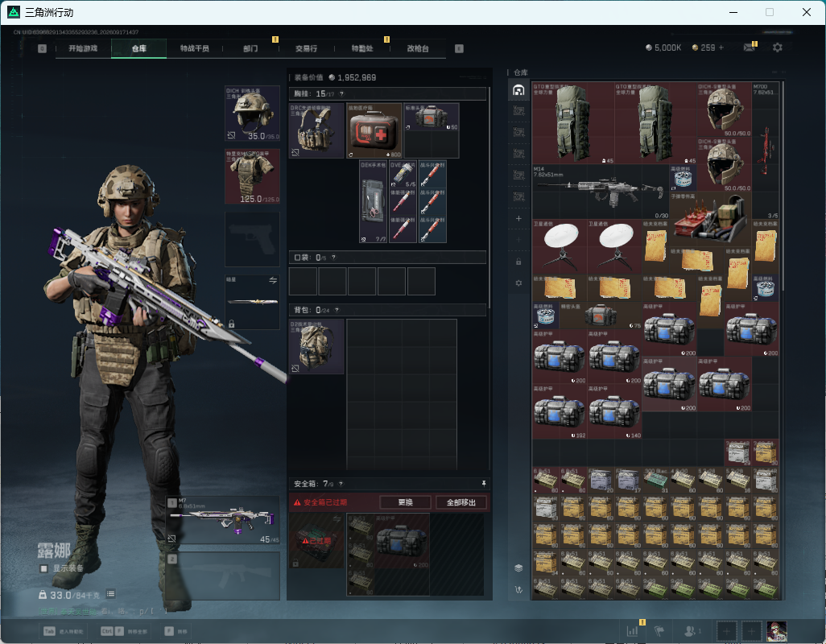Open the 改枪台 tab

pyautogui.click(x=418, y=48)
